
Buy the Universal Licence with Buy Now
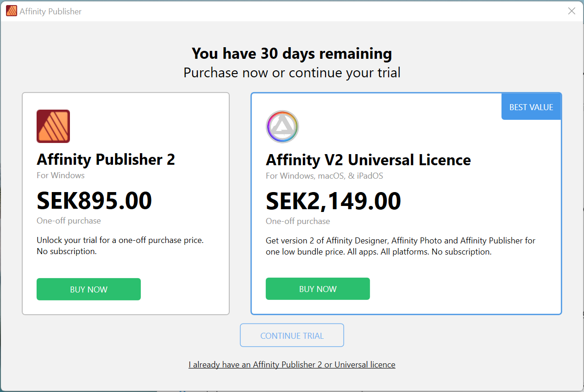pyautogui.click(x=318, y=289)
